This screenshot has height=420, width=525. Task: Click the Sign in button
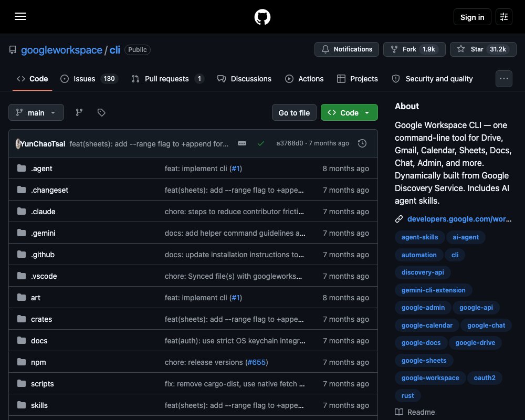coord(472,17)
